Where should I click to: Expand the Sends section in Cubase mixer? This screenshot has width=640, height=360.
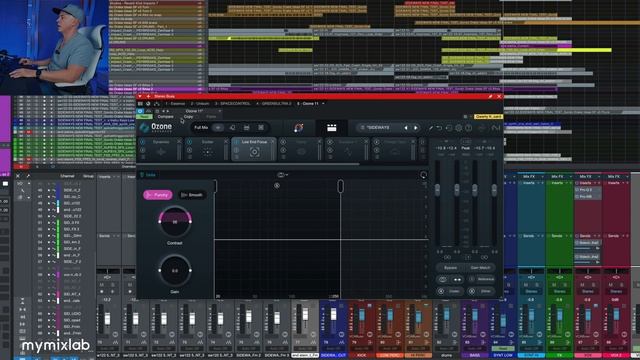coord(108,236)
